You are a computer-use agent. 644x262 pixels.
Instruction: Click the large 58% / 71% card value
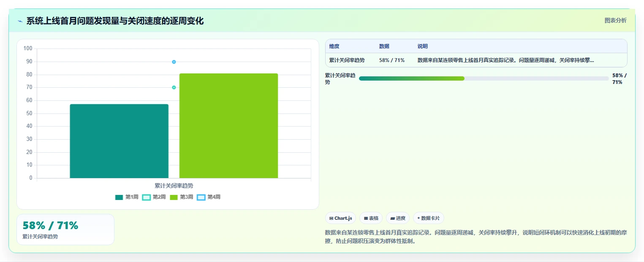coord(50,225)
